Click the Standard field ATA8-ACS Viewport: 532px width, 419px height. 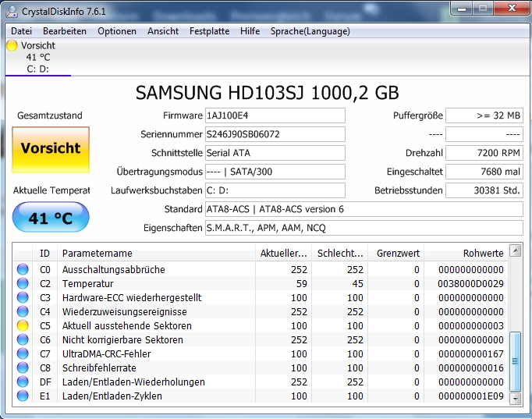pyautogui.click(x=364, y=209)
